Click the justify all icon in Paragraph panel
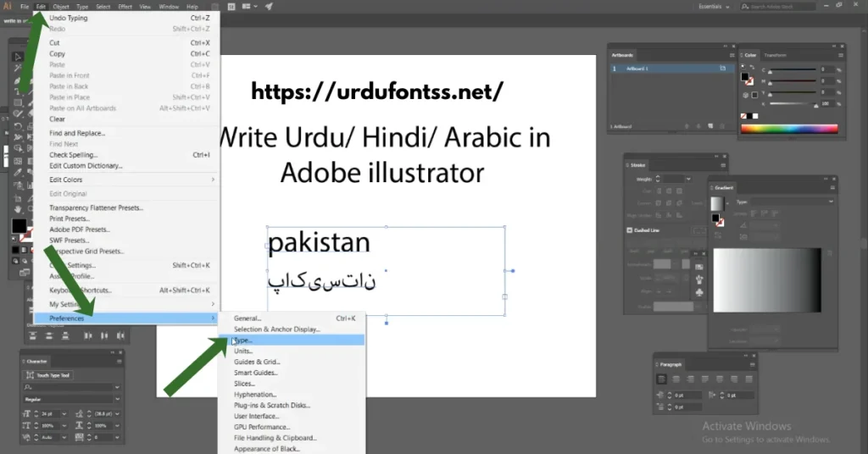This screenshot has height=454, width=868. tap(749, 379)
